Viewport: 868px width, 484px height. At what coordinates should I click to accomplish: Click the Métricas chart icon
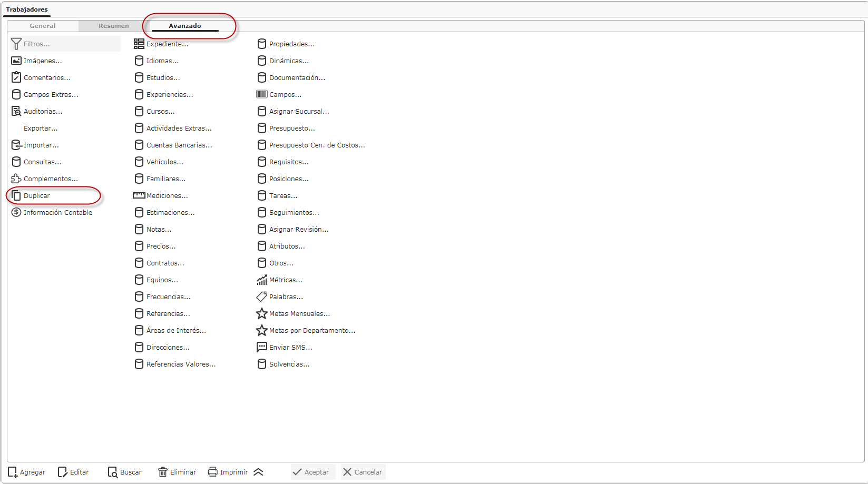(x=262, y=280)
